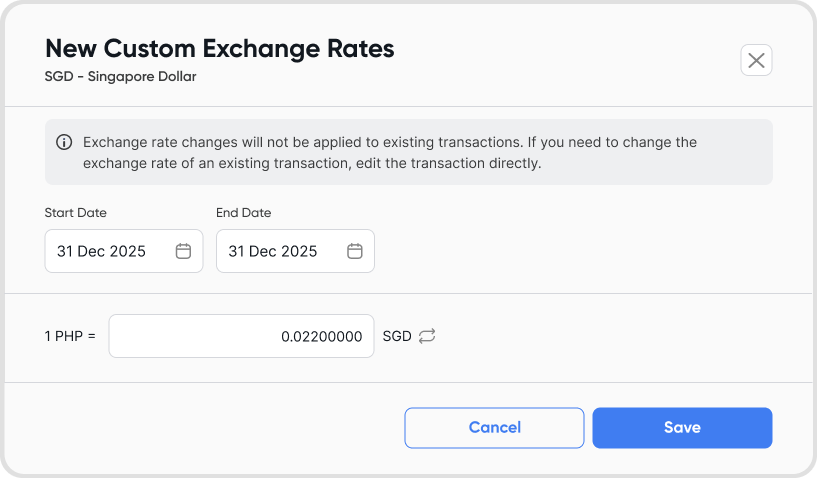This screenshot has height=478, width=817.
Task: Swap the PHP and SGD currency direction
Action: 427,336
